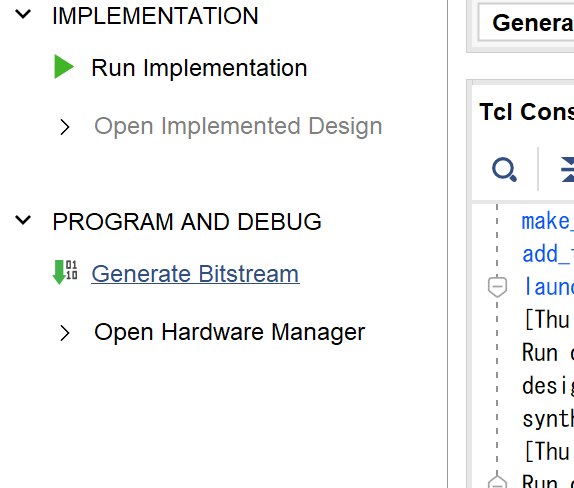Click the first [Thu timestamp line
The image size is (574, 488).
(548, 320)
